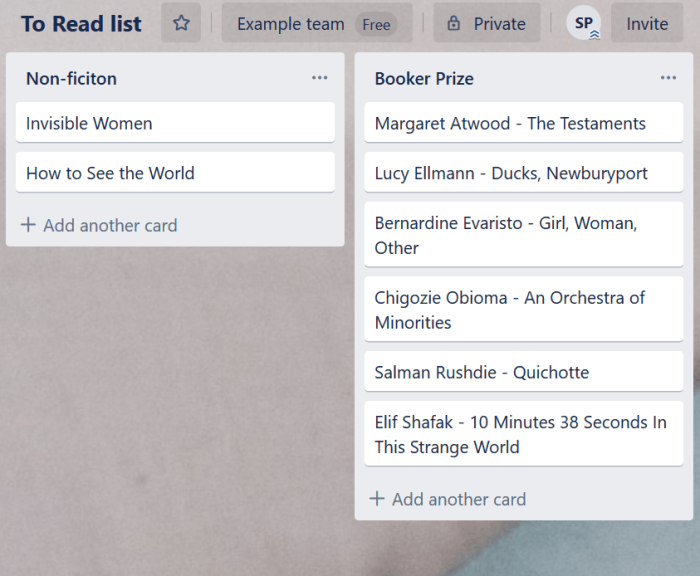Image resolution: width=700 pixels, height=576 pixels.
Task: Change board visibility via Private
Action: (x=487, y=23)
